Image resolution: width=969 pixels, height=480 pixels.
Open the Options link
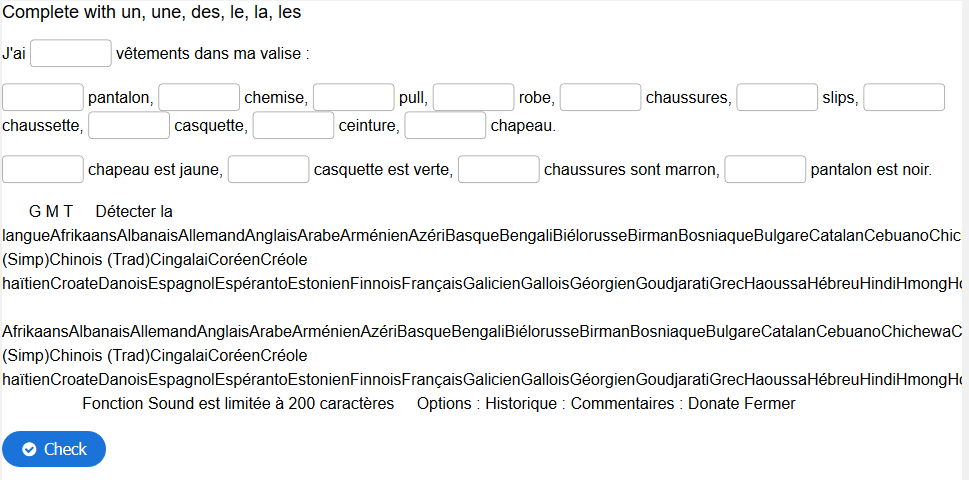443,404
